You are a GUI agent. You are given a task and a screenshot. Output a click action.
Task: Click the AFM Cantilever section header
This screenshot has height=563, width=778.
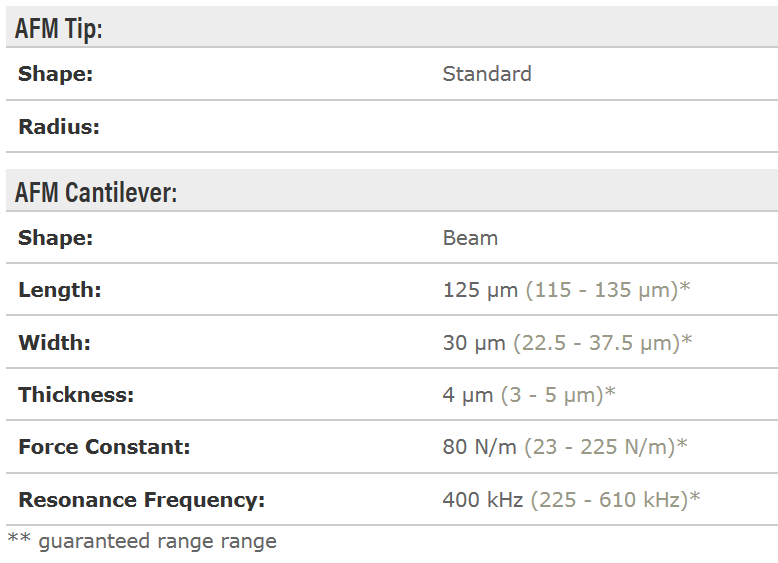pyautogui.click(x=96, y=192)
